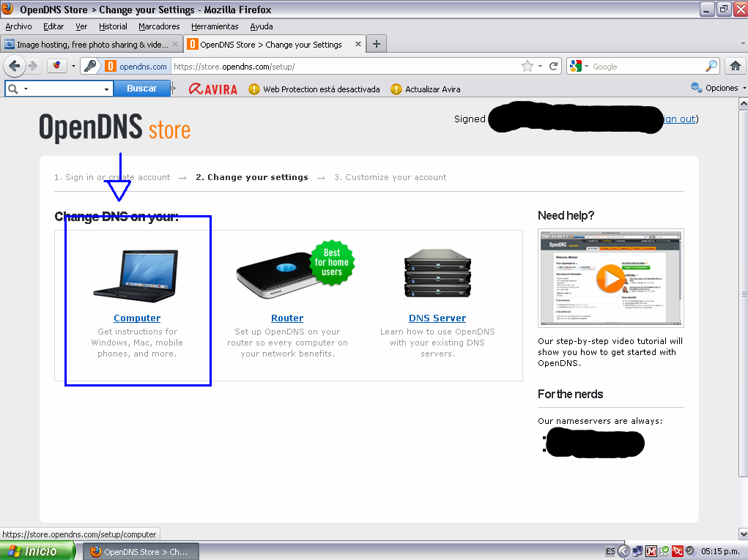The width and height of the screenshot is (748, 560).
Task: Close the Image hosting tab
Action: coord(175,45)
